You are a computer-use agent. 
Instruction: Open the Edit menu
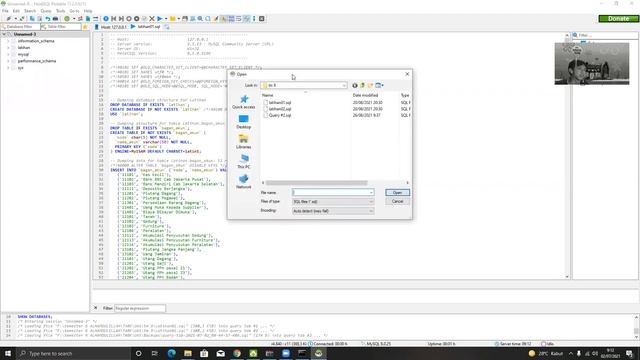[16, 11]
